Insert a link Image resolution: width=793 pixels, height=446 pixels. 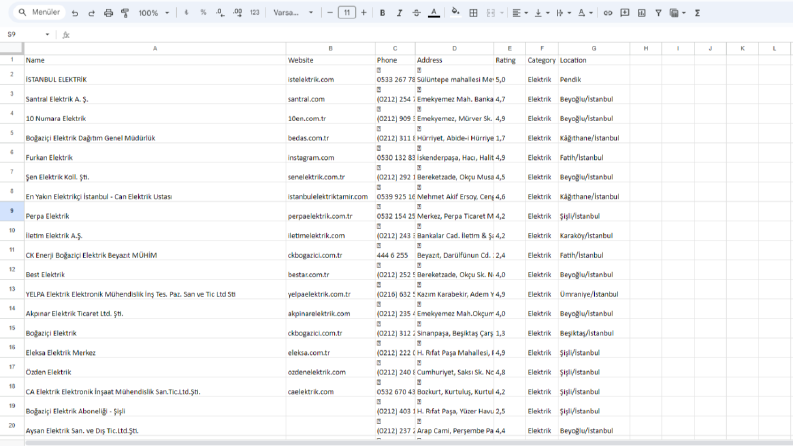pos(608,13)
